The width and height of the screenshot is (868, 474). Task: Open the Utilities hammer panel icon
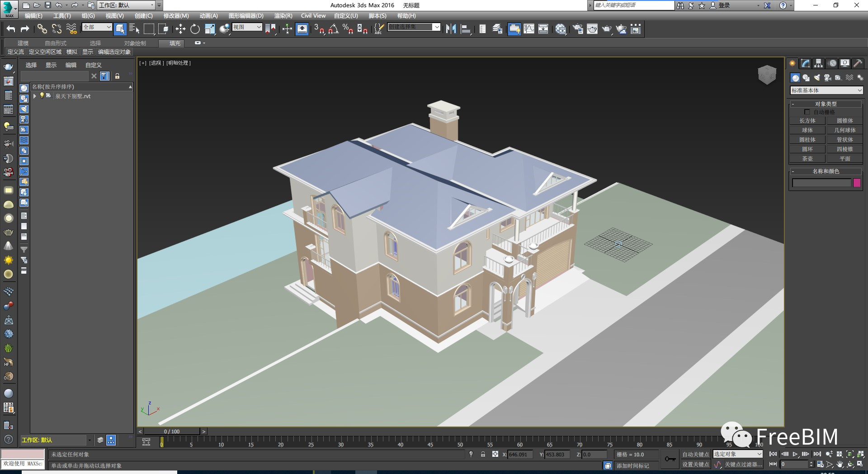click(858, 64)
